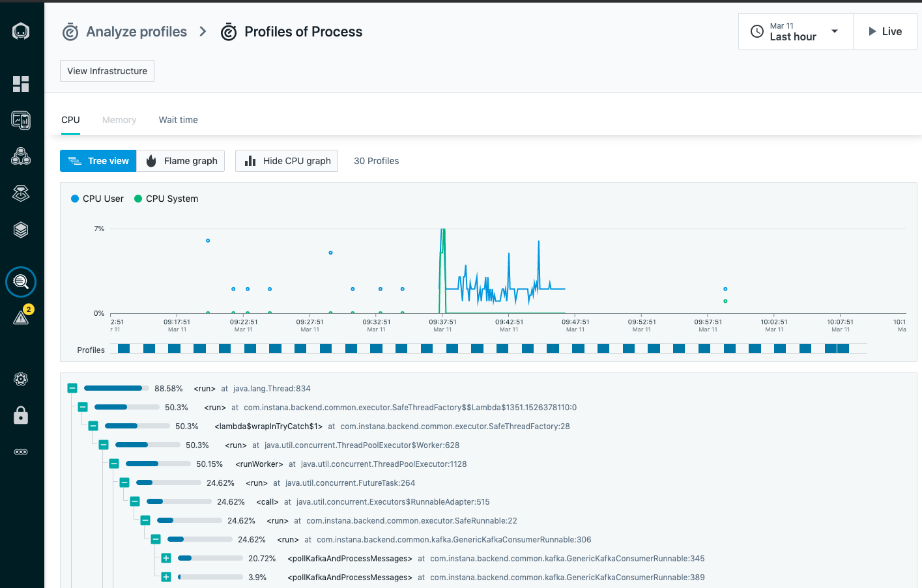Open the websites and mobile apps monitor icon
The image size is (922, 588).
[21, 120]
